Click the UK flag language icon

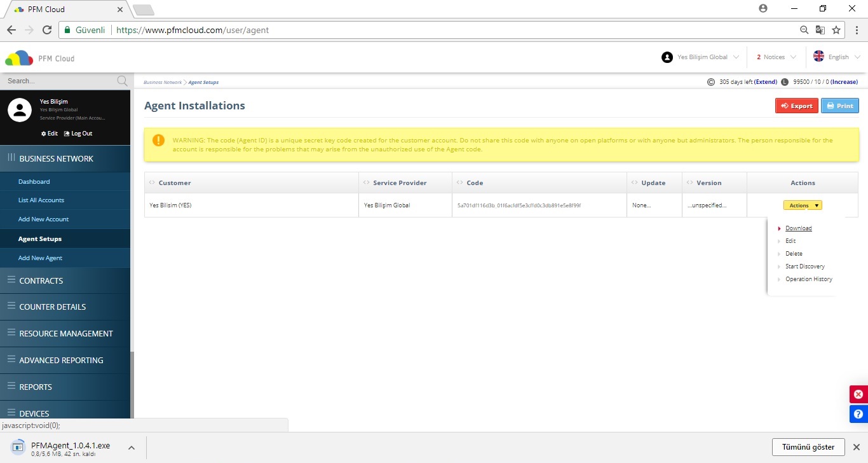(x=819, y=56)
